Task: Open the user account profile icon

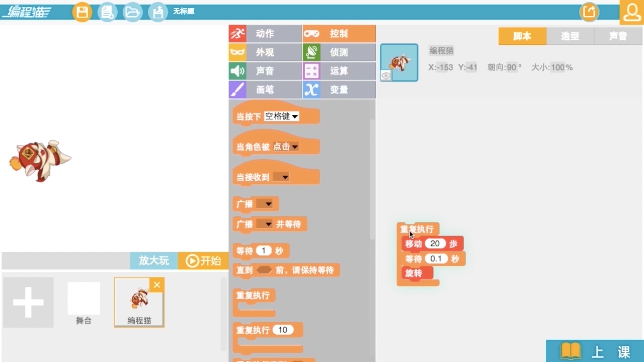Action: [x=632, y=12]
